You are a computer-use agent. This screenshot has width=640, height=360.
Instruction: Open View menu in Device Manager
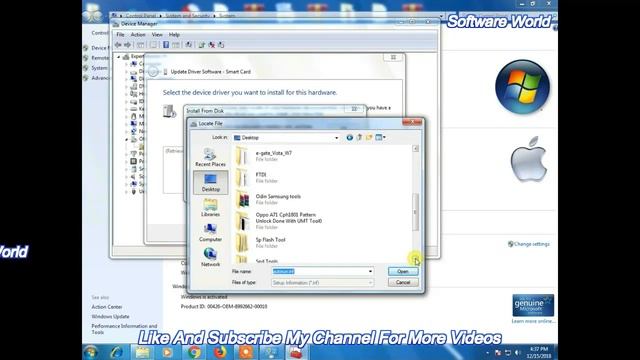(x=157, y=35)
